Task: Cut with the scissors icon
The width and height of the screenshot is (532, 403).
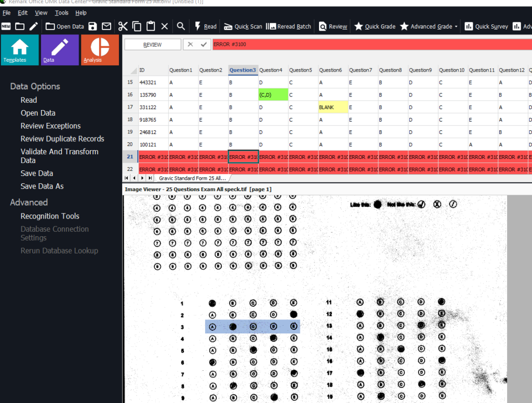Action: [123, 26]
